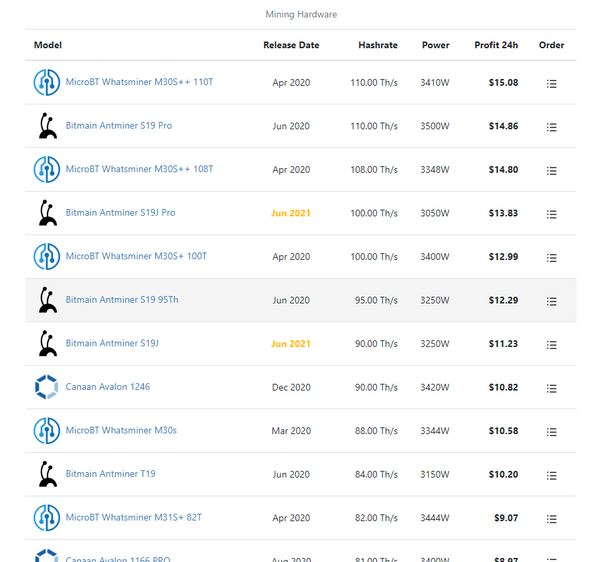The image size is (600, 562).
Task: Click the Mar 2020 release date
Action: 291,431
